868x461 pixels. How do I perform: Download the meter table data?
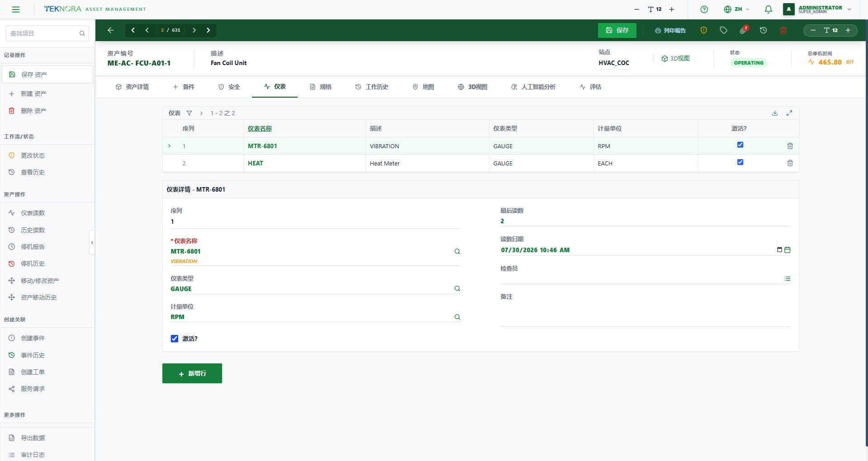pyautogui.click(x=775, y=113)
